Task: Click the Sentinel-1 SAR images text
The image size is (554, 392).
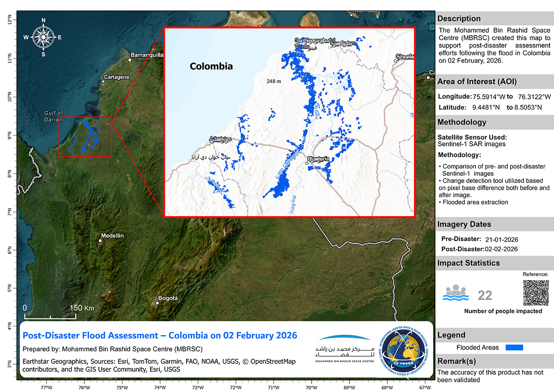Action: pos(472,144)
